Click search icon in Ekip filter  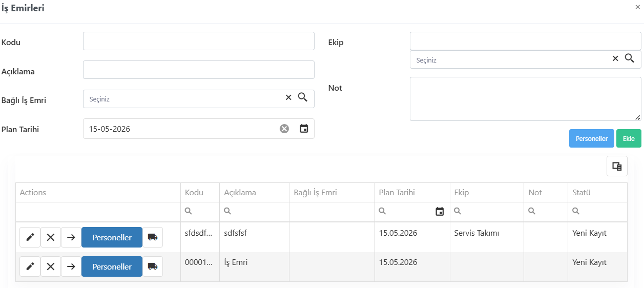pyautogui.click(x=458, y=211)
